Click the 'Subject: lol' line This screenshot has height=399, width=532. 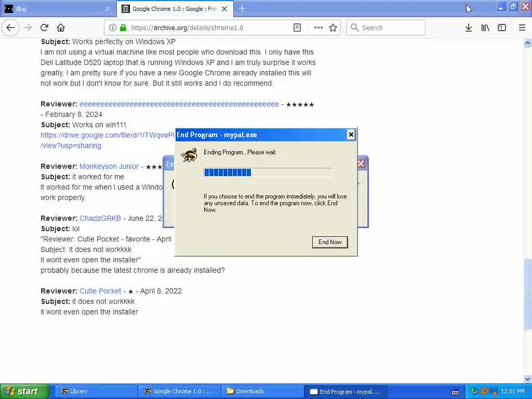[60, 229]
